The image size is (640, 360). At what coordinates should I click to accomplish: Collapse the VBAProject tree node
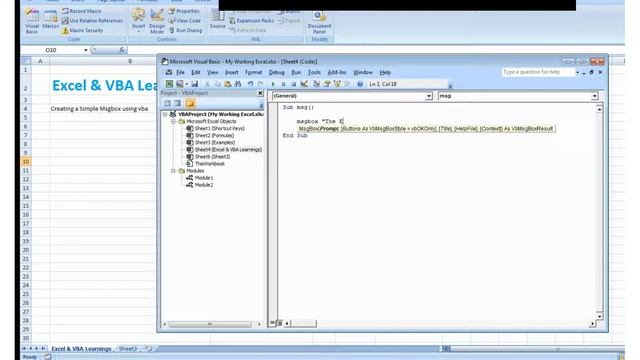[x=165, y=114]
